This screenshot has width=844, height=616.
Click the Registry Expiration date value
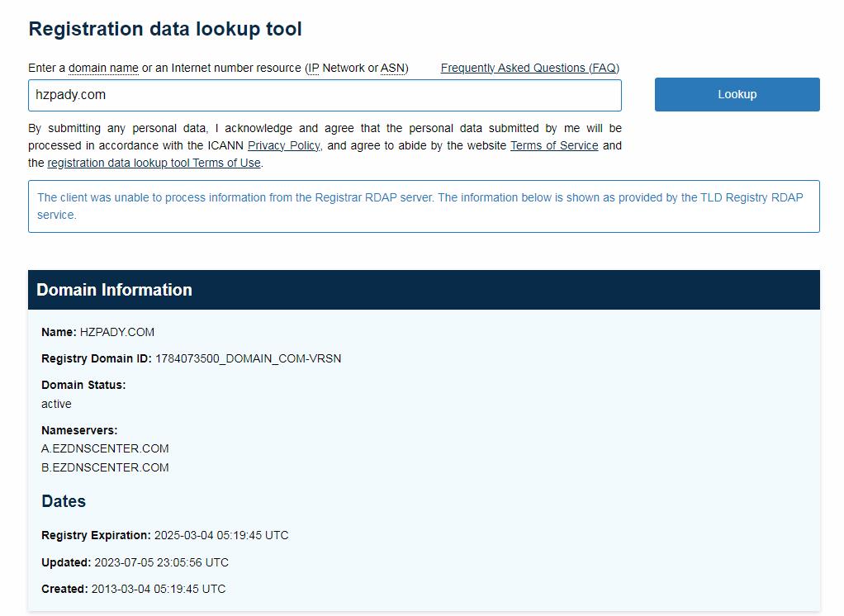[x=221, y=535]
